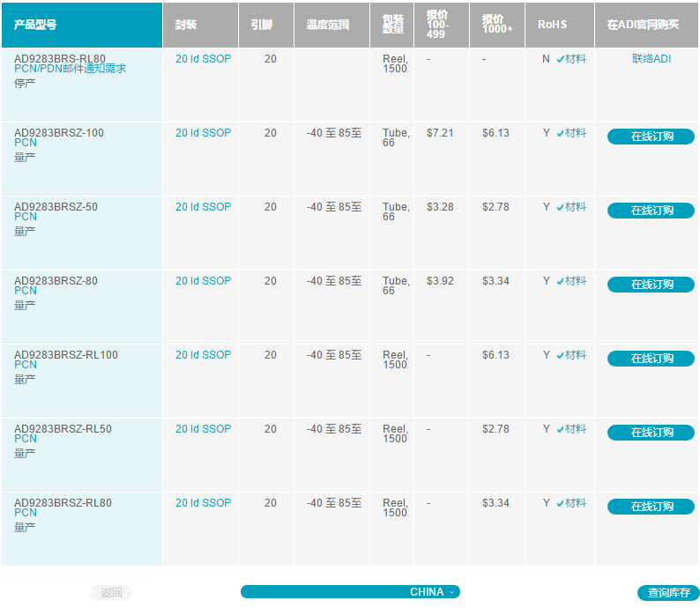This screenshot has height=615, width=700.
Task: Select price $3.92 in AD9283BRSZ-80 row
Action: click(x=440, y=281)
